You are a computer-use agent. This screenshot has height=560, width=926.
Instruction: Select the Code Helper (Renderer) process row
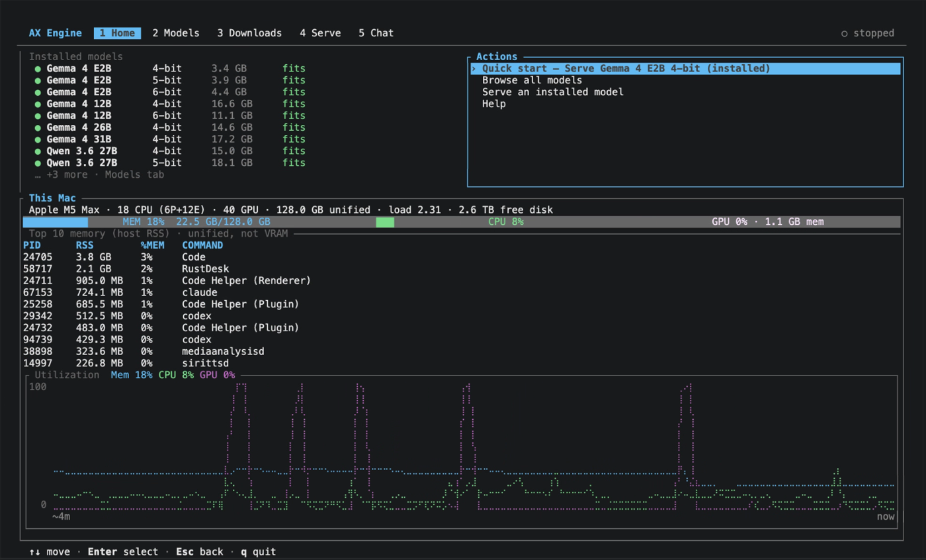(167, 281)
